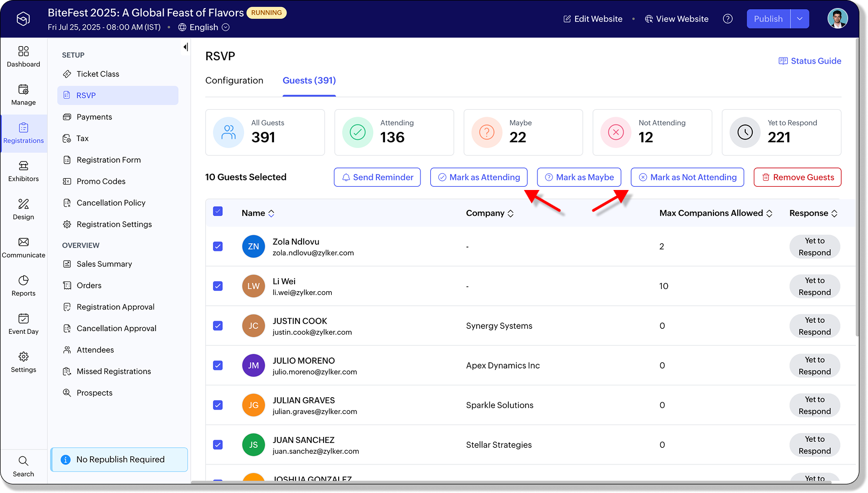Open the English language dropdown
This screenshot has width=868, height=493.
204,27
